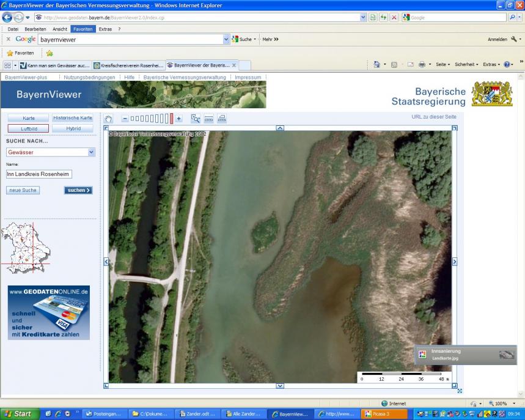Select the distance measuring tool
Screen dimensions: 525x420
click(208, 119)
